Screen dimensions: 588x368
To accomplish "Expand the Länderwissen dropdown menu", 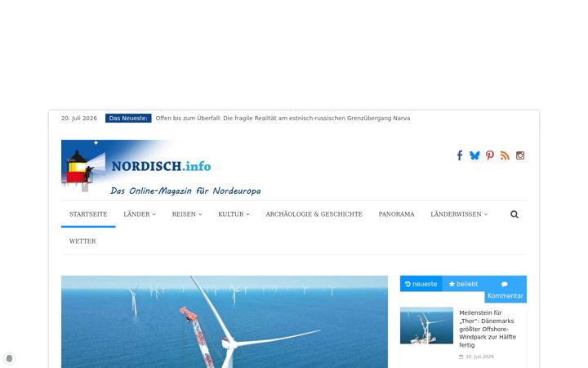I will 459,214.
